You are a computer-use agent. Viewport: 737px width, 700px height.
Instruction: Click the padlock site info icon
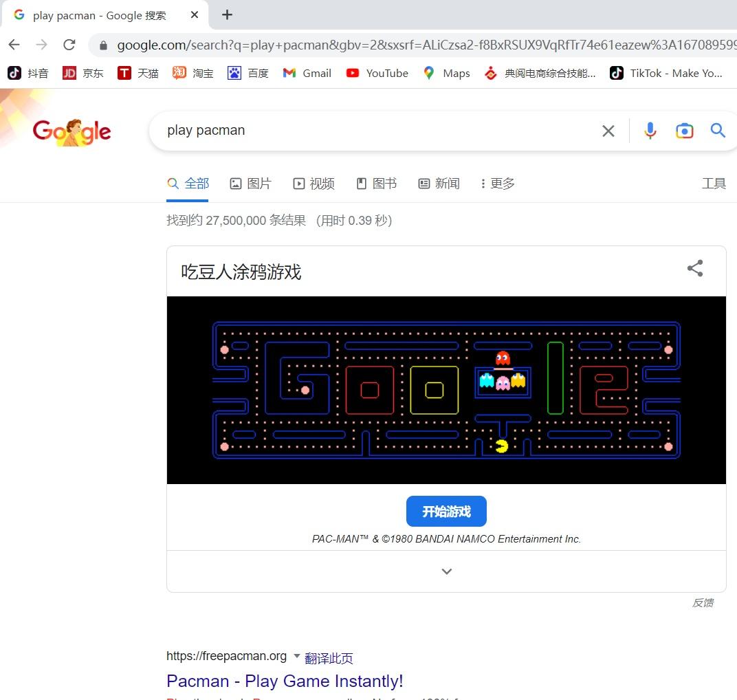click(x=103, y=45)
